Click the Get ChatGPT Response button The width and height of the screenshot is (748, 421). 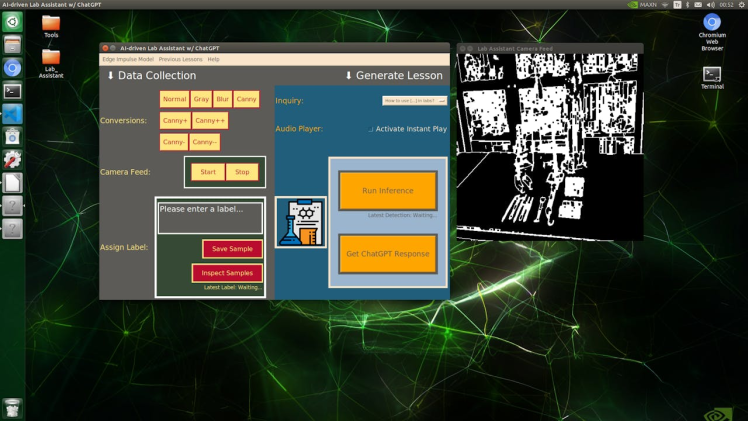point(387,254)
